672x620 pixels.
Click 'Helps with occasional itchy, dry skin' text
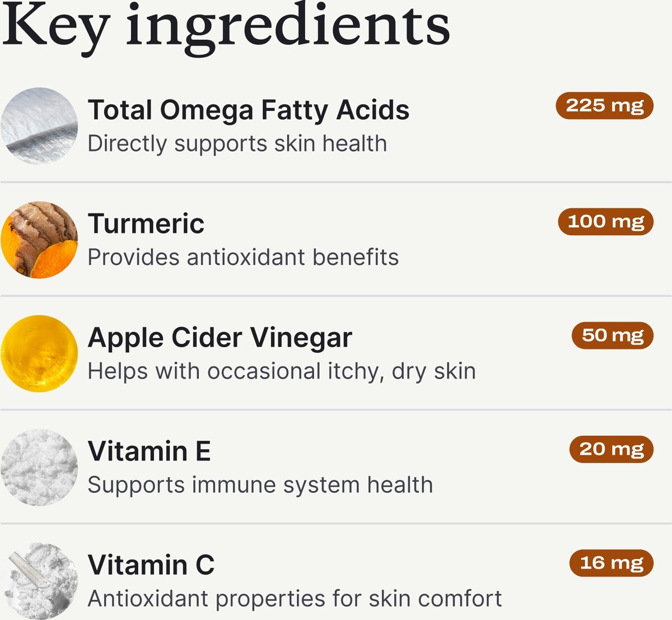282,371
